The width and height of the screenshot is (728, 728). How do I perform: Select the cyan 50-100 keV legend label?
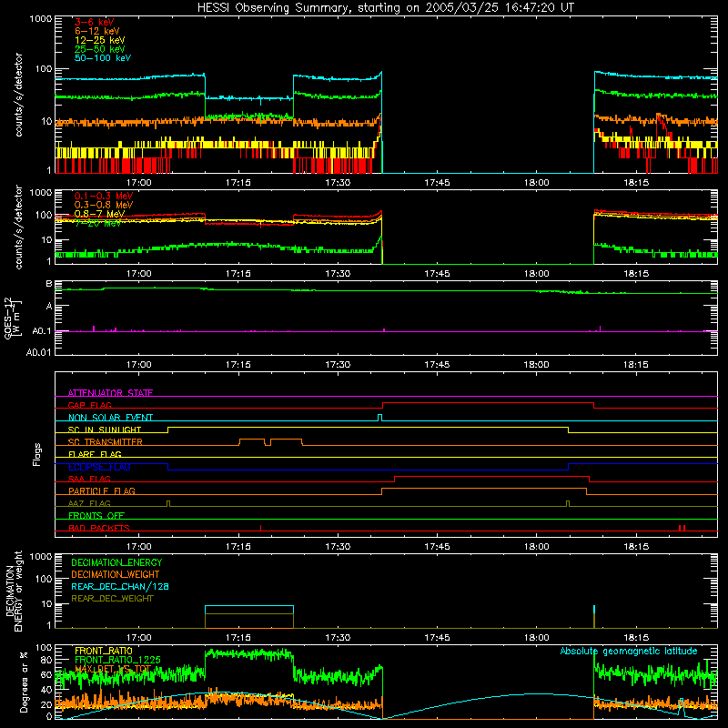tap(102, 58)
